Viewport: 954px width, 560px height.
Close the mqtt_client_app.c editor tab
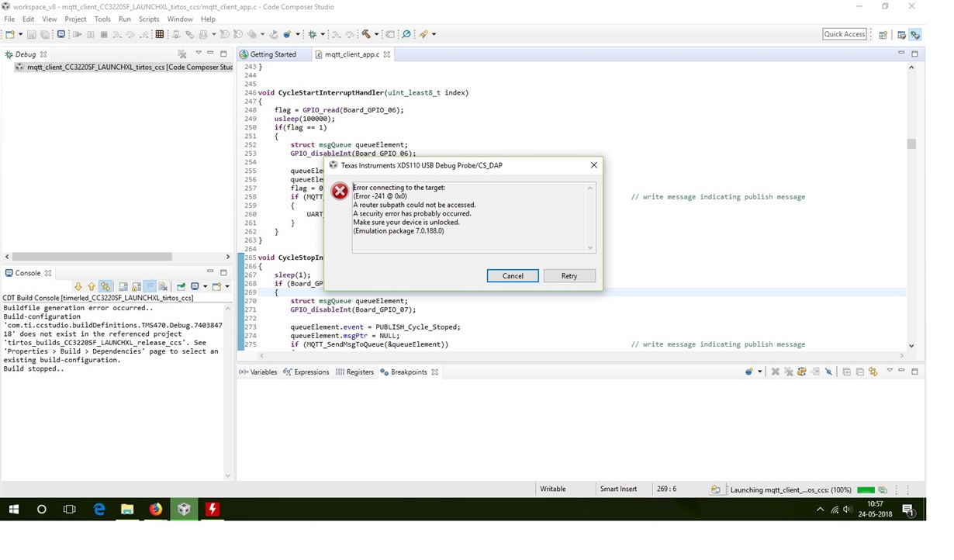point(387,54)
